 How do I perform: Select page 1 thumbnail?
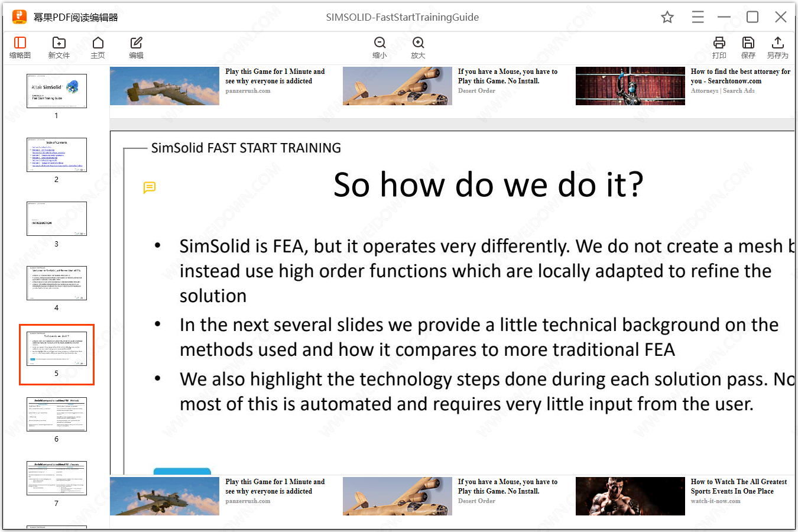tap(57, 91)
